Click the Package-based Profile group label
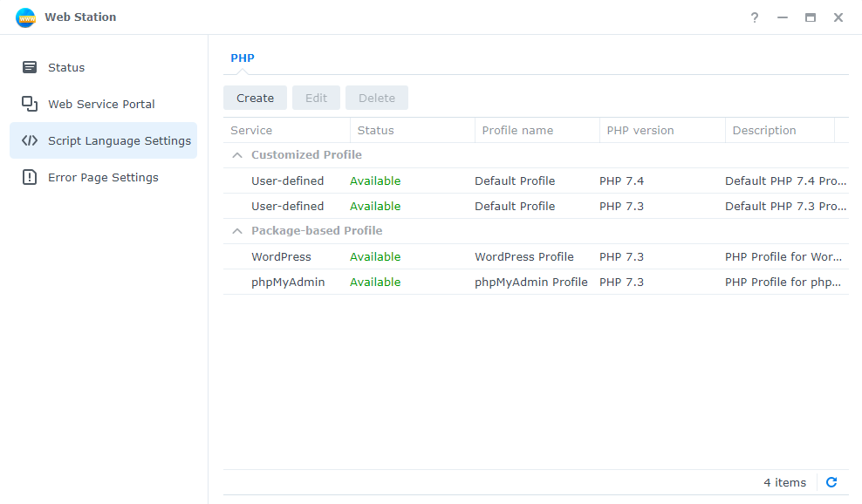 [x=317, y=231]
